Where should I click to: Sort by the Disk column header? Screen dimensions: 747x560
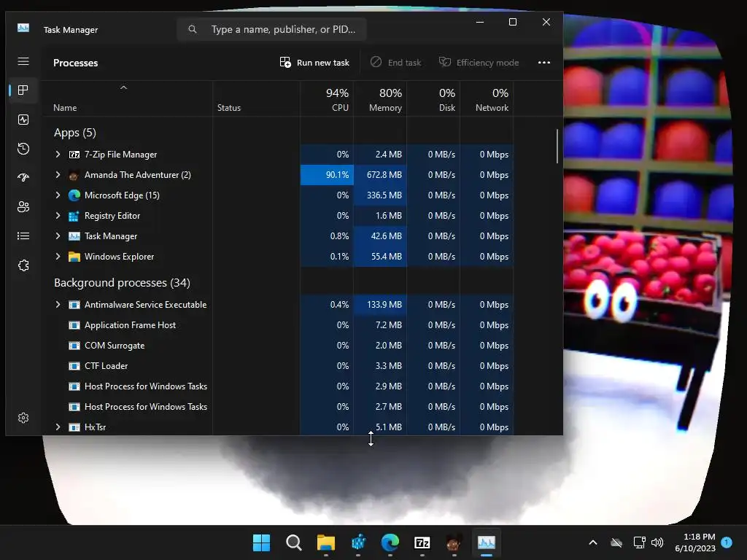[433, 99]
